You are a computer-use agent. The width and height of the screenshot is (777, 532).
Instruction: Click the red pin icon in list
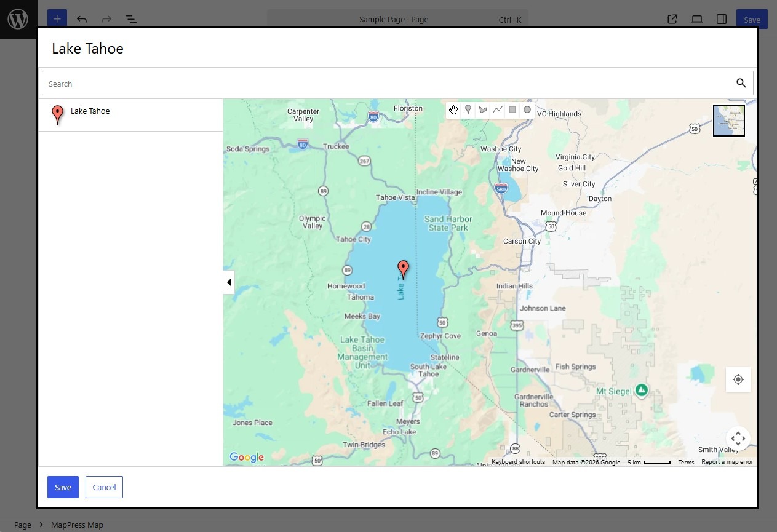pyautogui.click(x=57, y=114)
